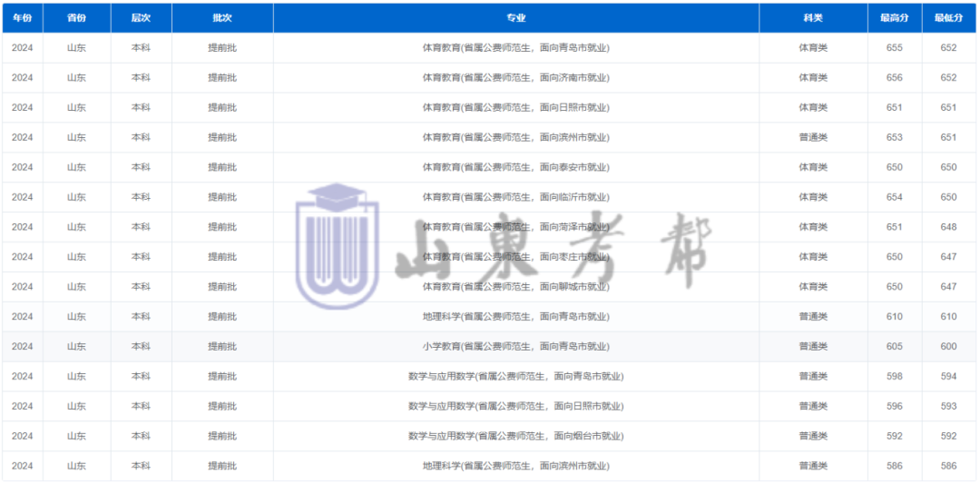Click the 小学教育 青岛市 major cell

pyautogui.click(x=515, y=347)
